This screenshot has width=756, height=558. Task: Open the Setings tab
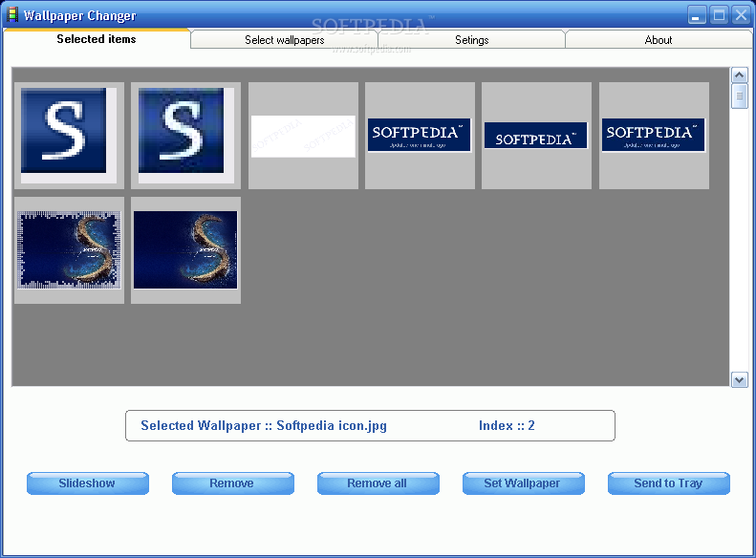471,40
